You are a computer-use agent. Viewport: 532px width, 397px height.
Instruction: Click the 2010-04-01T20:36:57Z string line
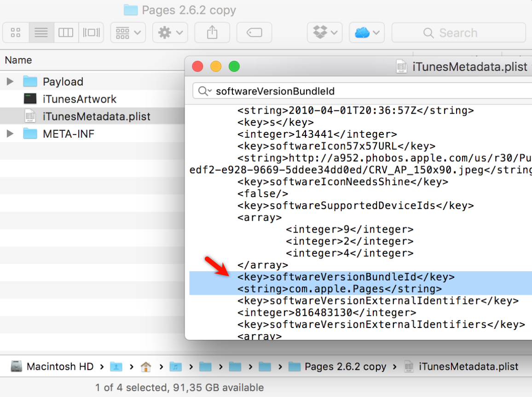click(356, 111)
